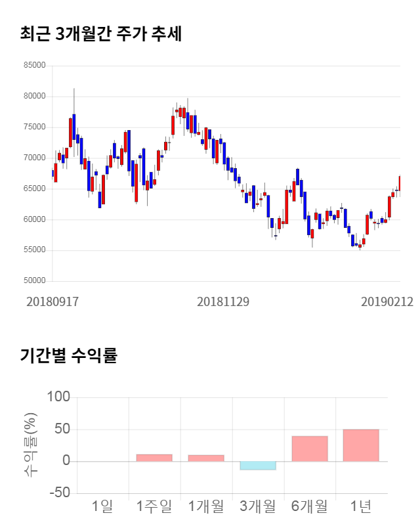This screenshot has height=532, width=420.
Task: Click the 70000 price axis label
Action: point(34,158)
